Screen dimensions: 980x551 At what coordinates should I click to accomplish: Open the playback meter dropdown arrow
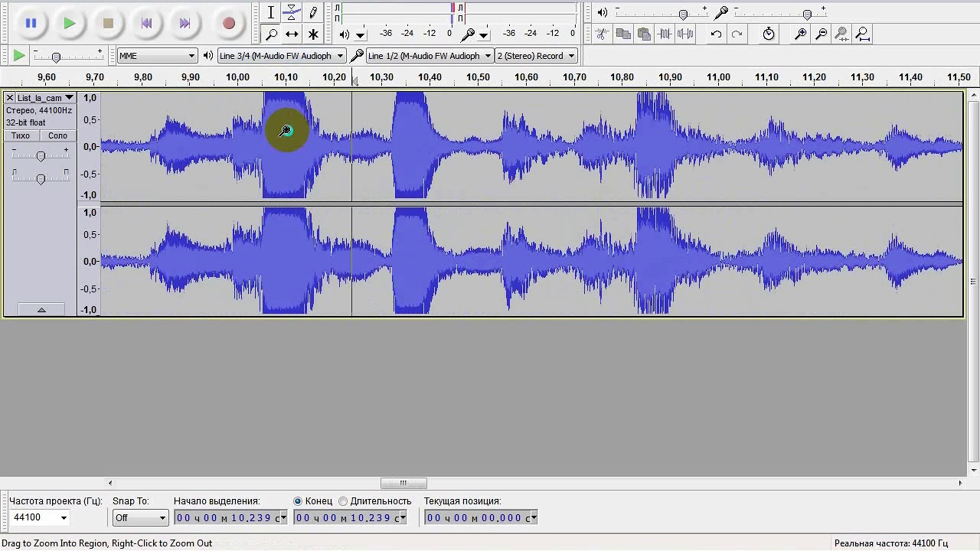(x=360, y=34)
